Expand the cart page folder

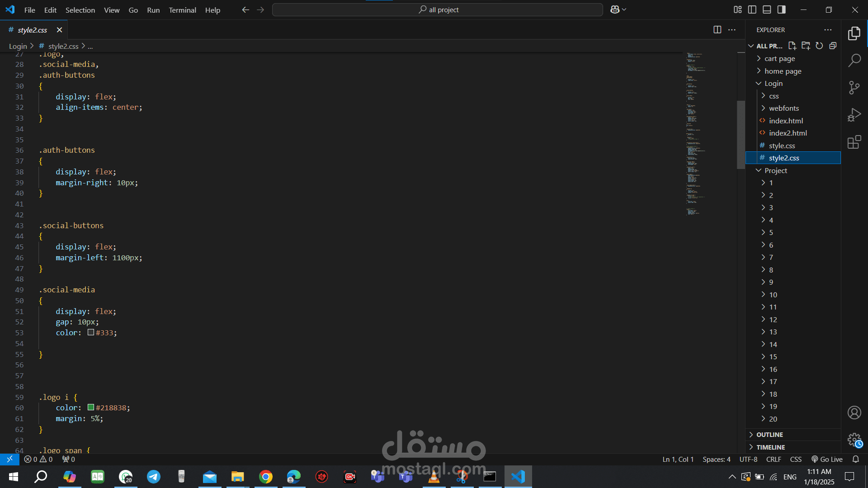coord(779,59)
